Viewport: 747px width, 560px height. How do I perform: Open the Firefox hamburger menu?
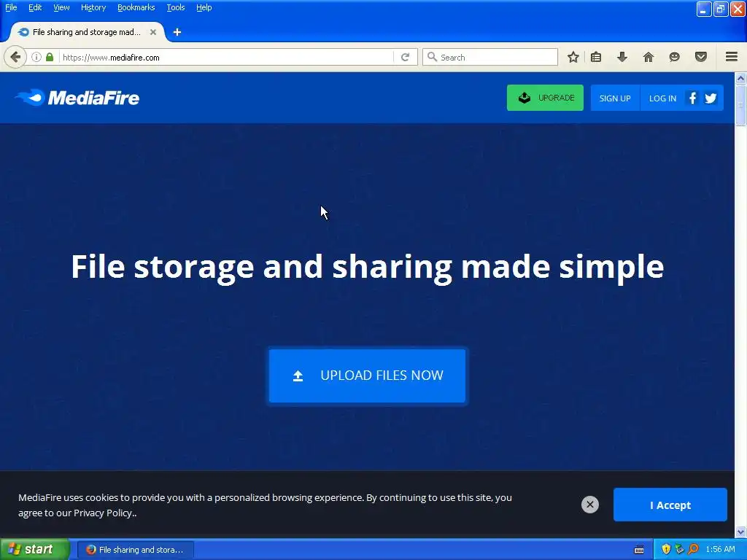point(732,57)
